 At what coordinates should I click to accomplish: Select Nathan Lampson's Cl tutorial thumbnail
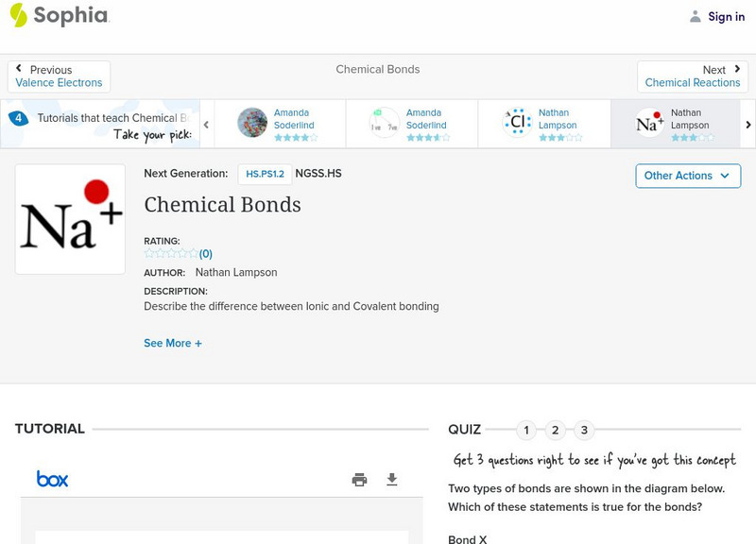point(517,123)
